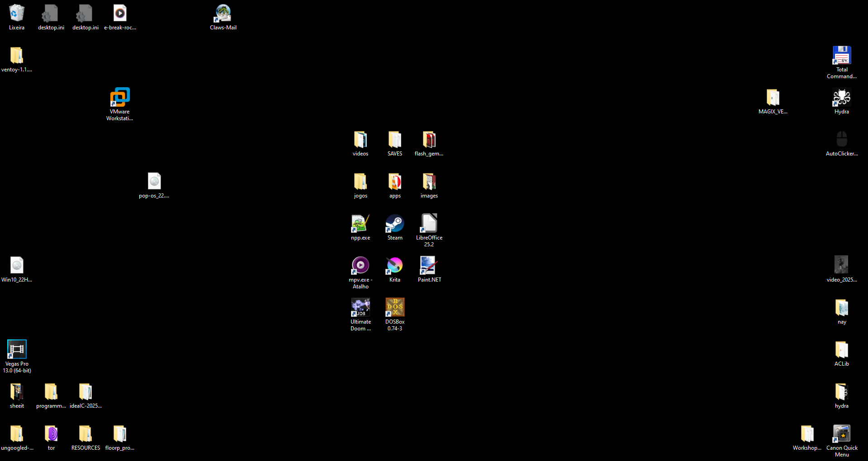Click the Claws-Mail shortcut

[223, 14]
